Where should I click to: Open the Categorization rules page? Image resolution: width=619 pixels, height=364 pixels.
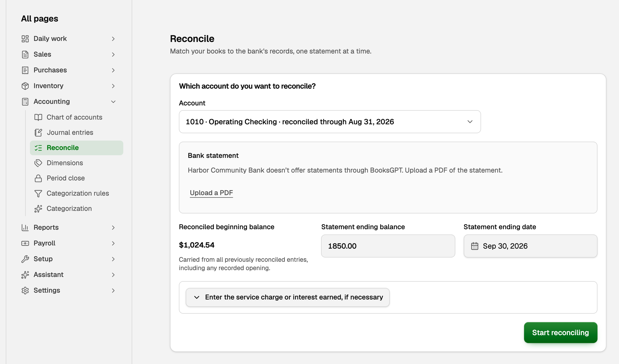tap(76, 193)
